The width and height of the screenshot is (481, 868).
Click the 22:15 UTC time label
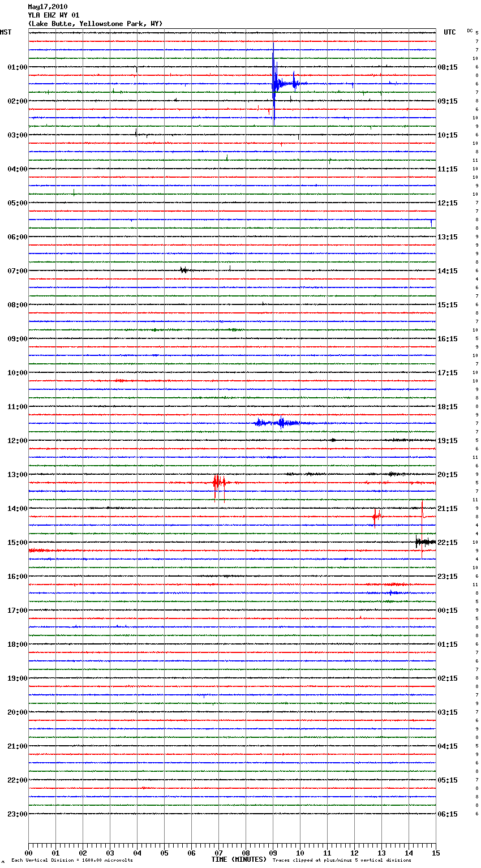(x=448, y=542)
